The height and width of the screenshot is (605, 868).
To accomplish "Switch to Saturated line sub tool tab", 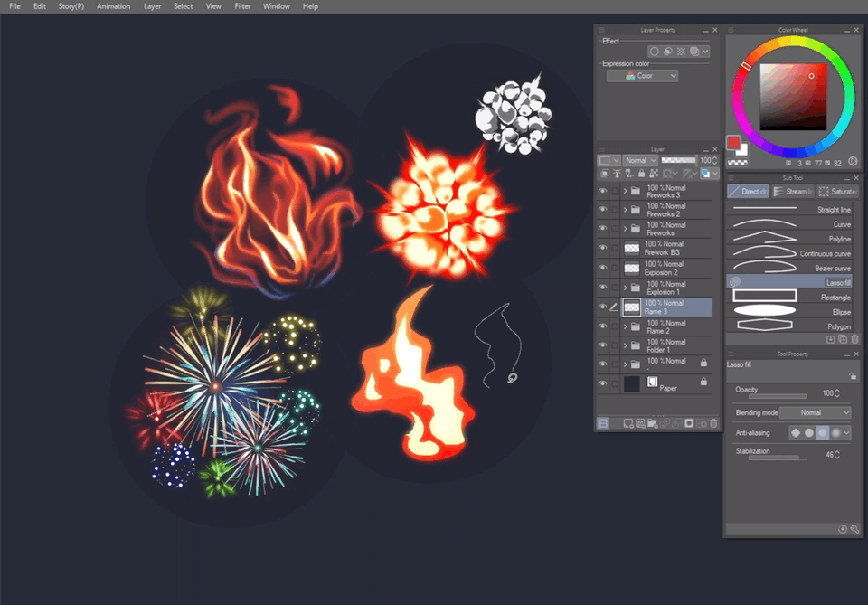I will pos(838,192).
